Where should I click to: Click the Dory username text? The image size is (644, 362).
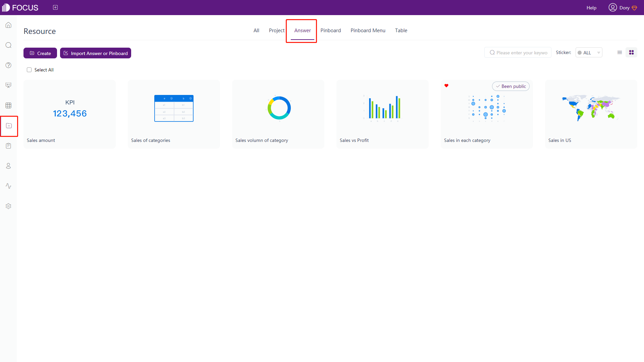click(624, 8)
